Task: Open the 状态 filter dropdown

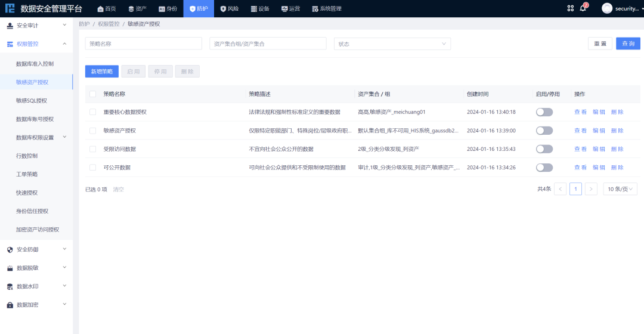Action: point(392,44)
